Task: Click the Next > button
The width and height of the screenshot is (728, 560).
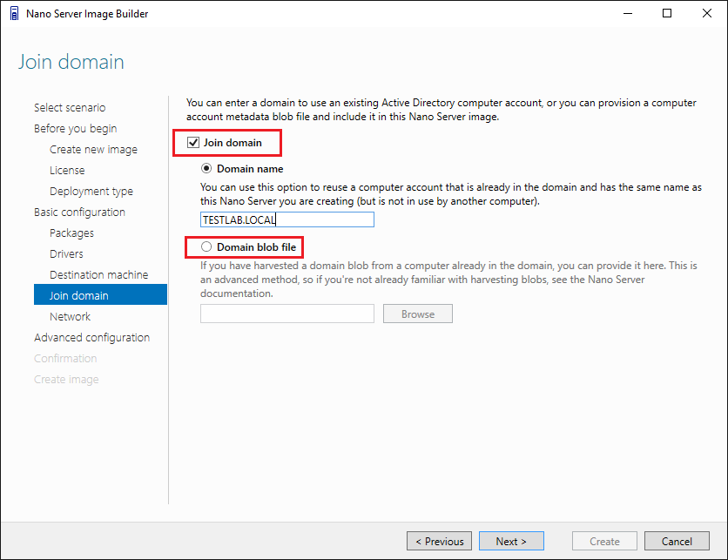Action: [x=511, y=541]
